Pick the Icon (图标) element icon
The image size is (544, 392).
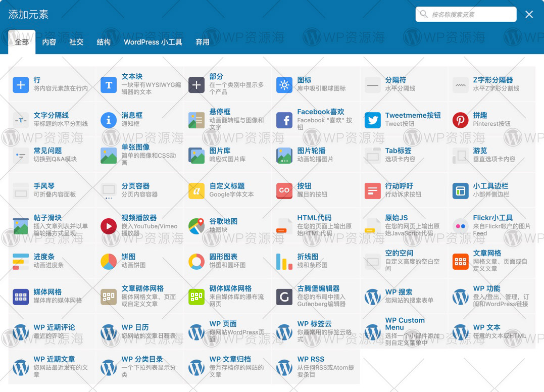(284, 85)
